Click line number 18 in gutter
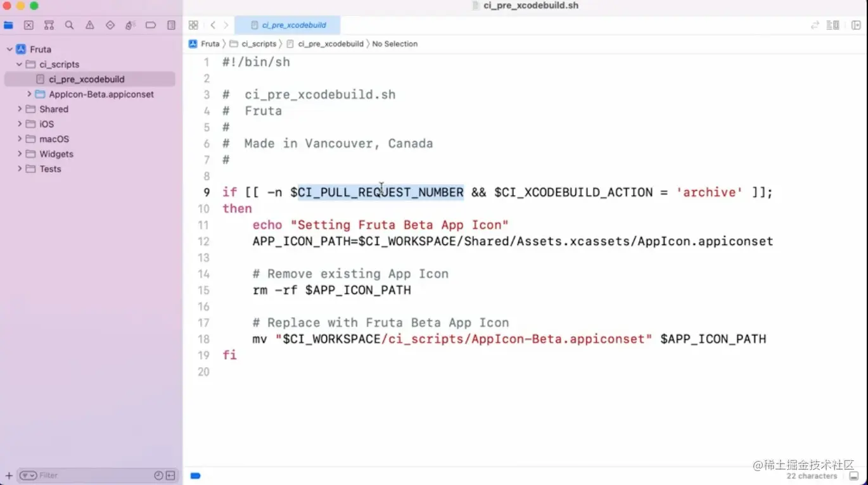 (x=203, y=339)
